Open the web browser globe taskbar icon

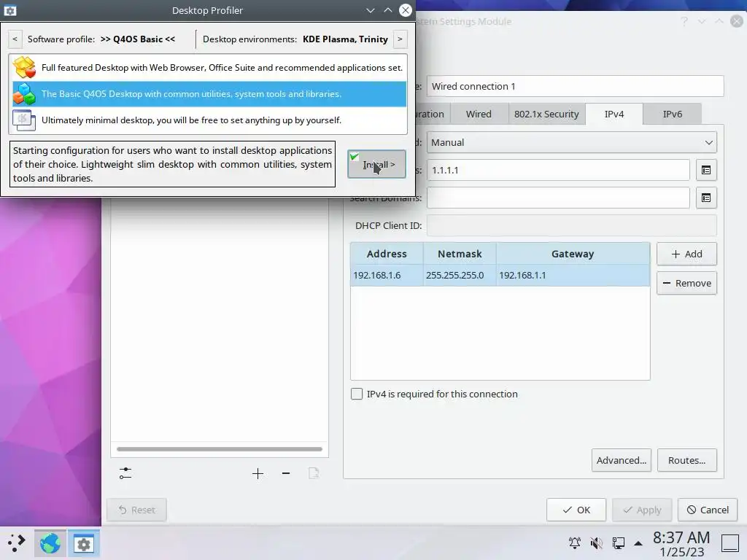click(50, 542)
